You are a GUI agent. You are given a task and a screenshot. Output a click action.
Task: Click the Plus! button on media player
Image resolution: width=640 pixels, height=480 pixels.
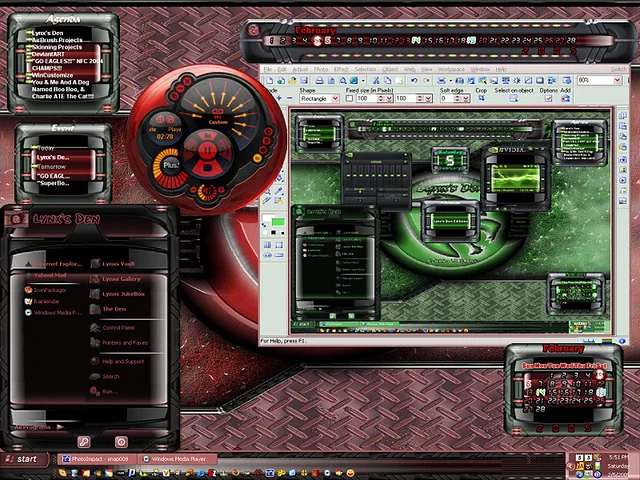pos(171,165)
